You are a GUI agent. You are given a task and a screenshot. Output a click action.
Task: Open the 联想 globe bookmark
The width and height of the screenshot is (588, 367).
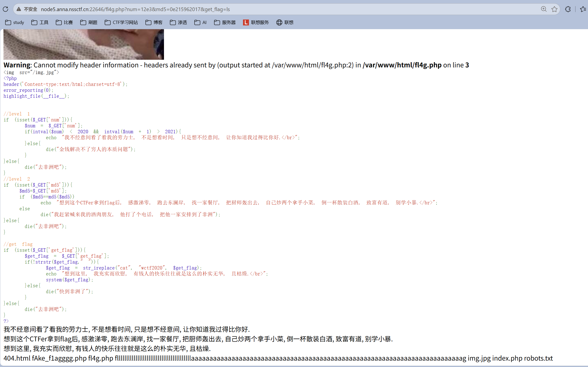(x=285, y=22)
